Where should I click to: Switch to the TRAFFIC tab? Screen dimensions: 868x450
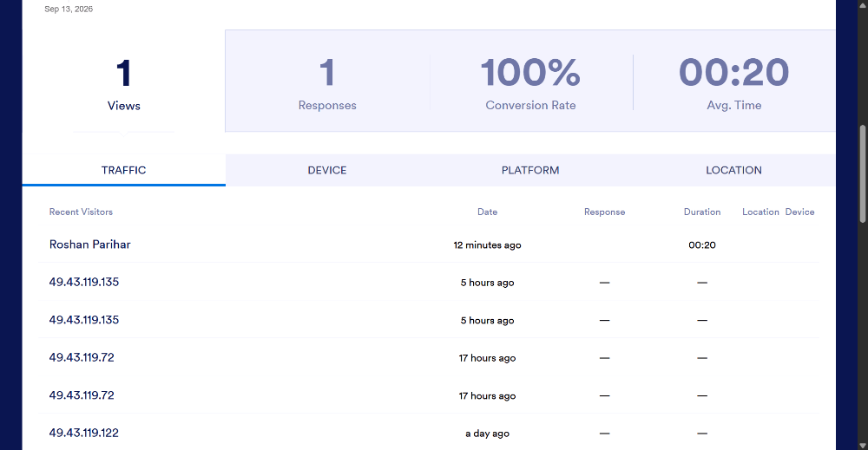(123, 170)
